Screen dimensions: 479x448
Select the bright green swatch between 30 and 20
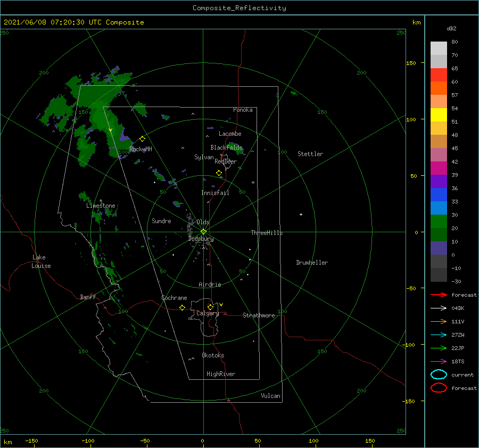point(439,222)
